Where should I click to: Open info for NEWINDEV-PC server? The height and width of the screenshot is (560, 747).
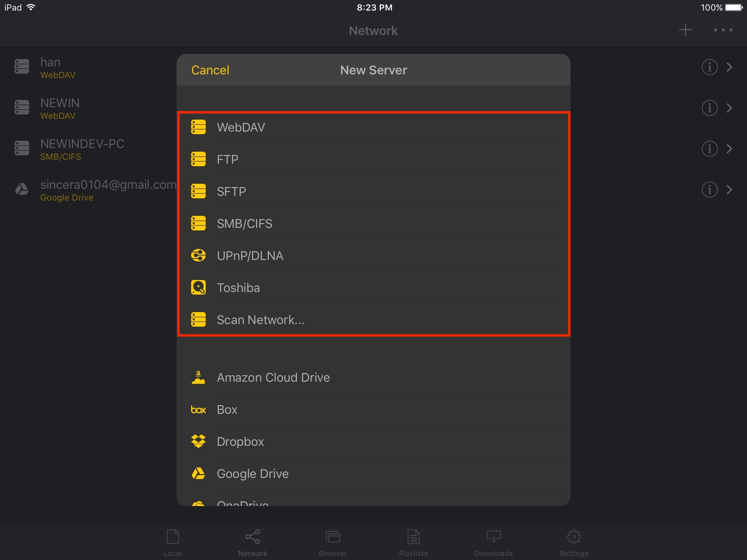709,149
